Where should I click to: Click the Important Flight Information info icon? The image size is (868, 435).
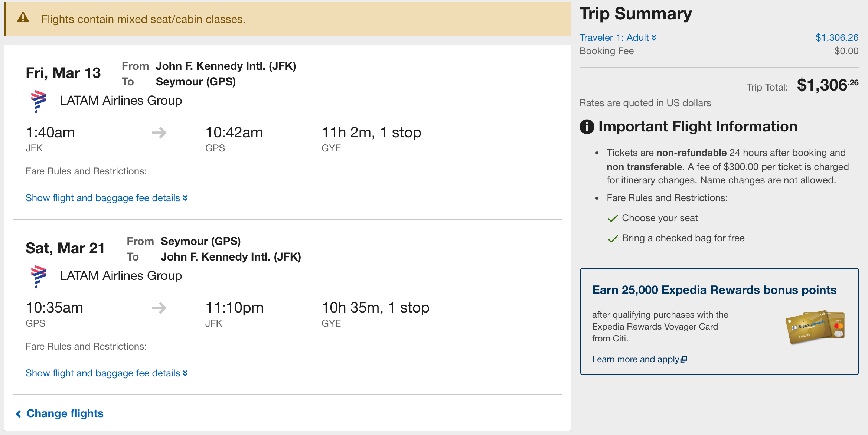[587, 127]
